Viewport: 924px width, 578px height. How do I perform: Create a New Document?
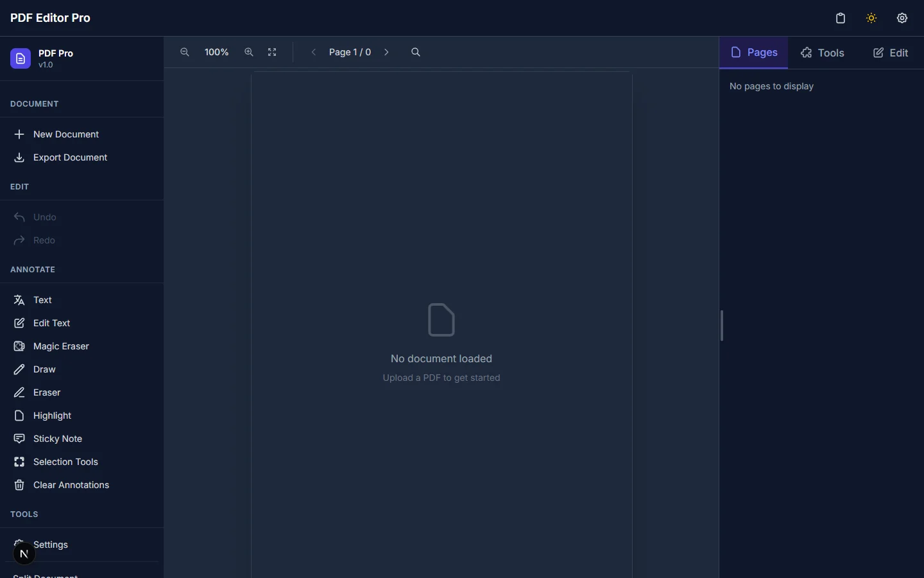[x=81, y=134]
